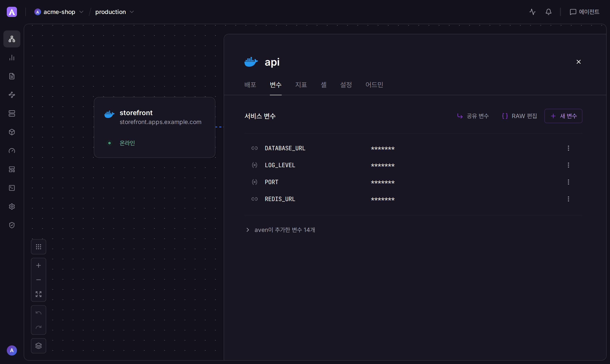Screen dimensions: 610x364
Task: Open the shield security sidebar icon
Action: click(12, 225)
